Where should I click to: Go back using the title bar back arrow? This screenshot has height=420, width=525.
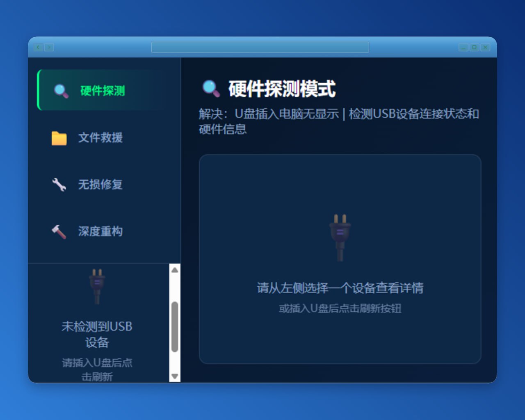coord(38,47)
